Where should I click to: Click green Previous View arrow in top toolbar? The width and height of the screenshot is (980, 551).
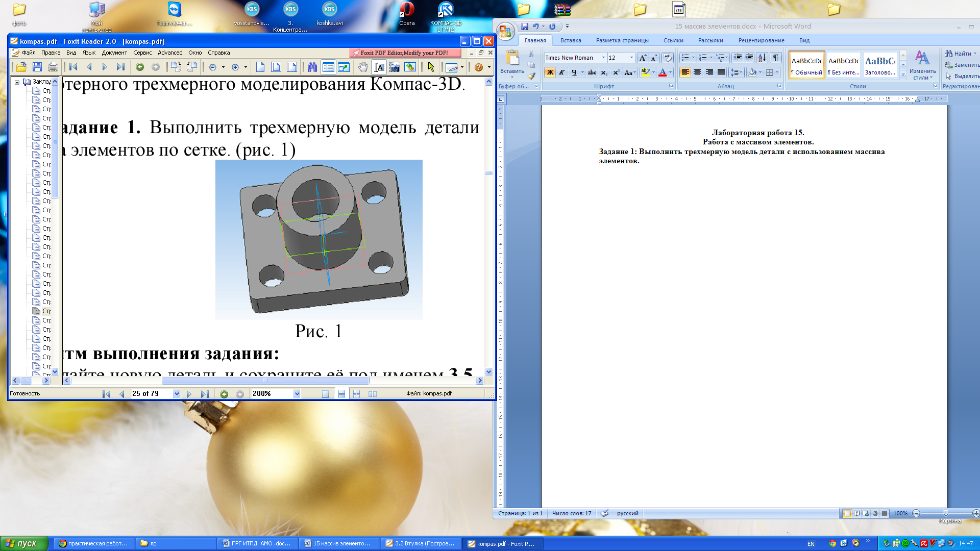(140, 67)
